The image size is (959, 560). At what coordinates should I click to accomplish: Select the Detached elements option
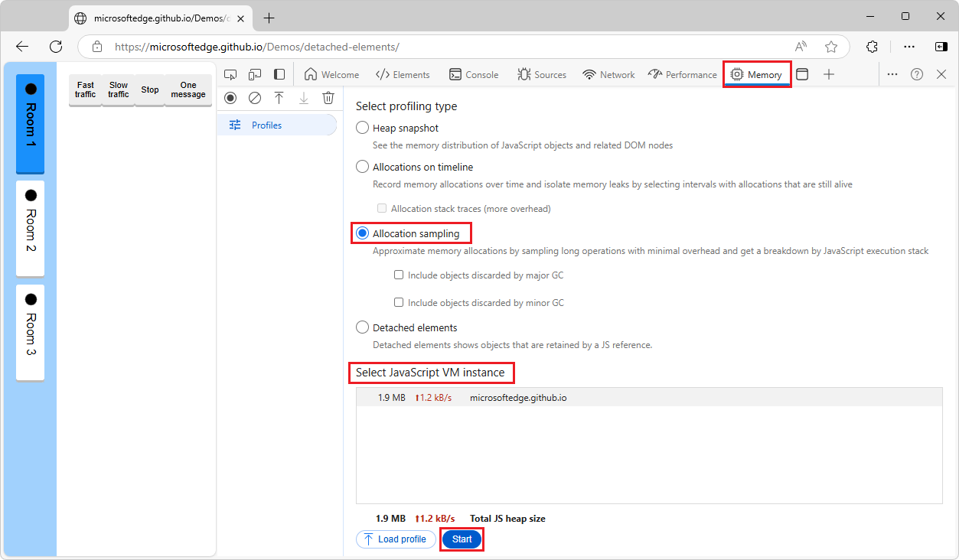[x=362, y=327]
